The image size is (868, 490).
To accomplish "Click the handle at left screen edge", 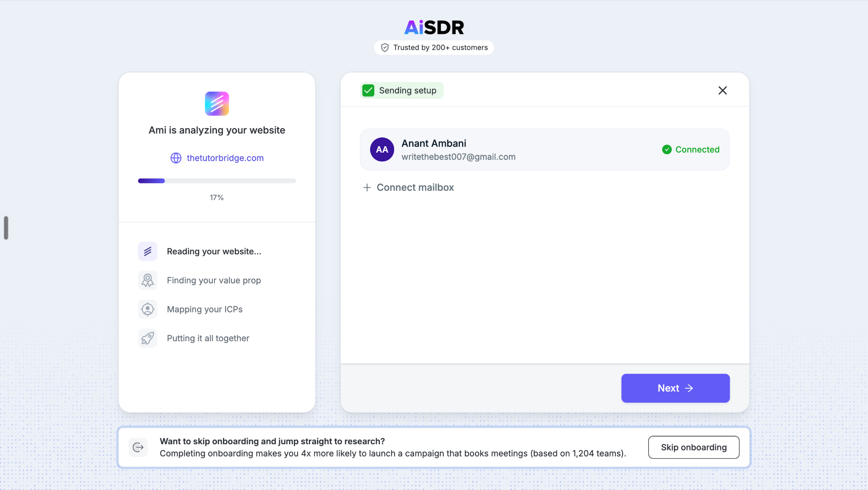I will pyautogui.click(x=6, y=228).
